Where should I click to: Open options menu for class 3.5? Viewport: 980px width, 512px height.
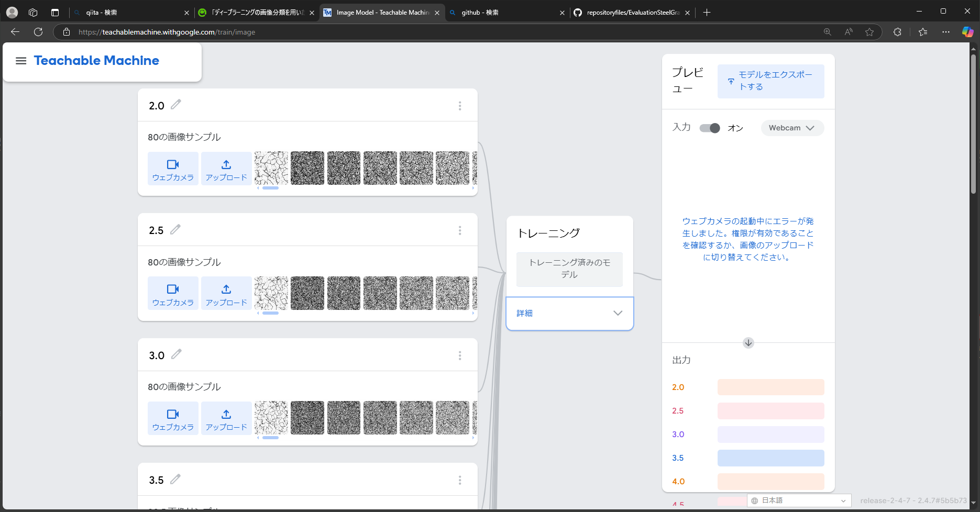click(x=460, y=480)
